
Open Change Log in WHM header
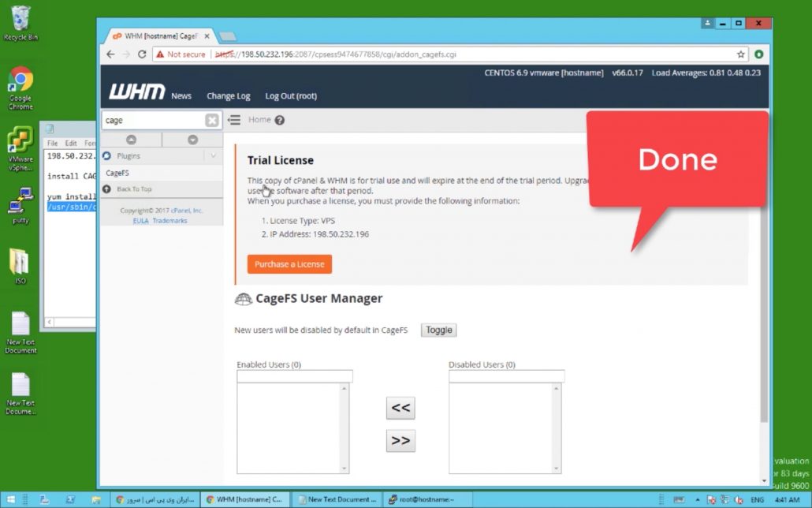click(x=228, y=96)
